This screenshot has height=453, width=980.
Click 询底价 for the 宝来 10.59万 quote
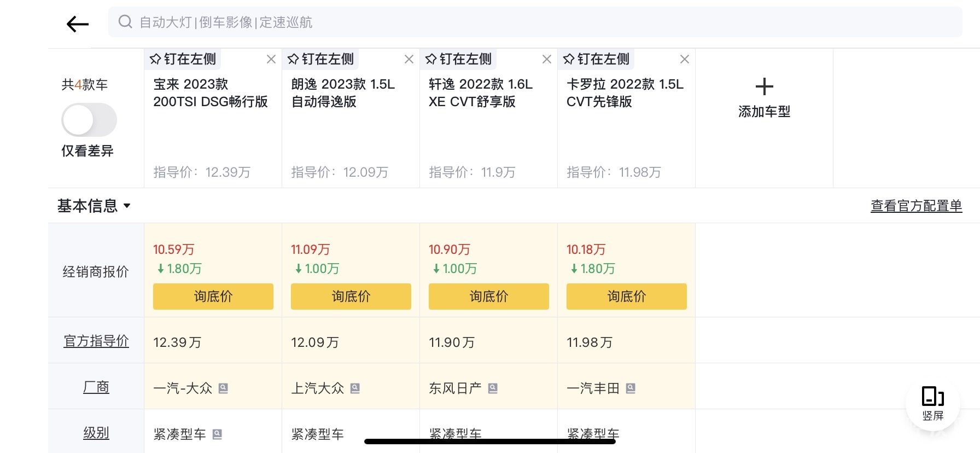(213, 297)
